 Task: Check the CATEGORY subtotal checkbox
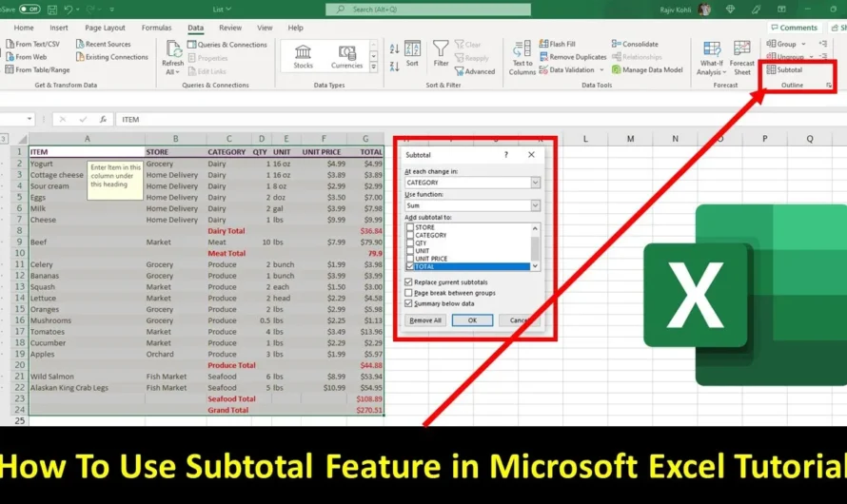(x=410, y=235)
